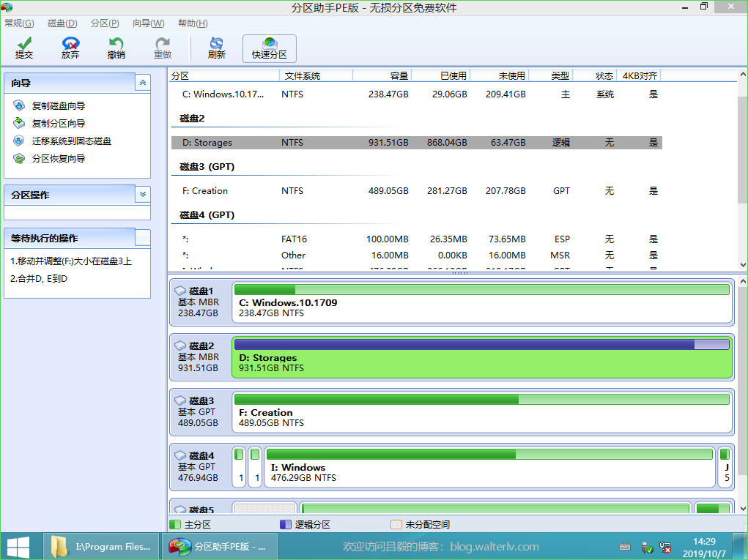This screenshot has width=748, height=560.
Task: Open the 快速分区 quick partition tool
Action: tap(270, 48)
